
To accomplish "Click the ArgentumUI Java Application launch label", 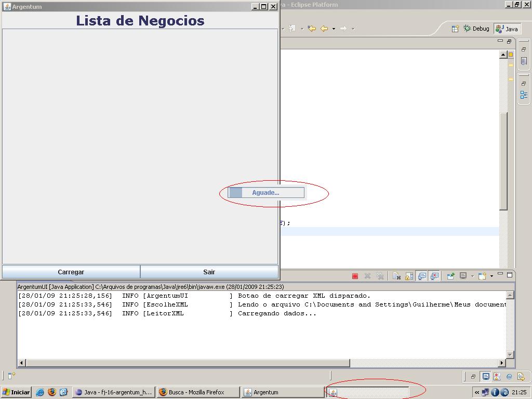I will coord(151,287).
